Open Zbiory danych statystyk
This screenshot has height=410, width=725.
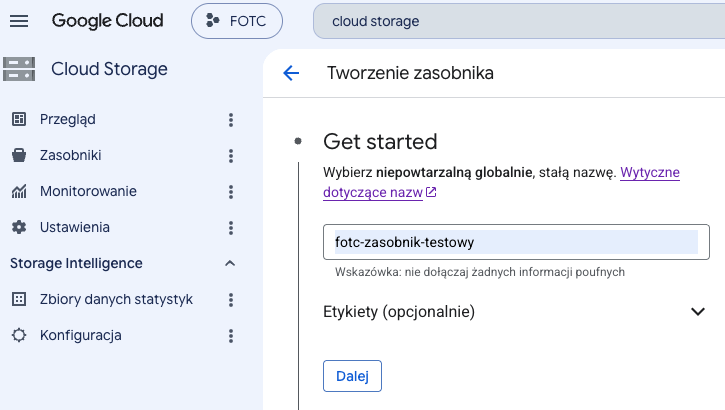click(116, 300)
